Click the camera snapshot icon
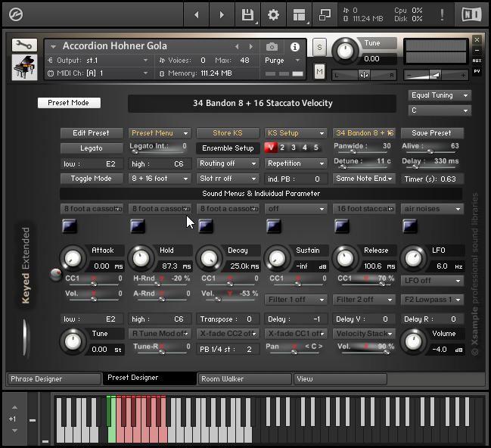The image size is (491, 448). tap(272, 47)
